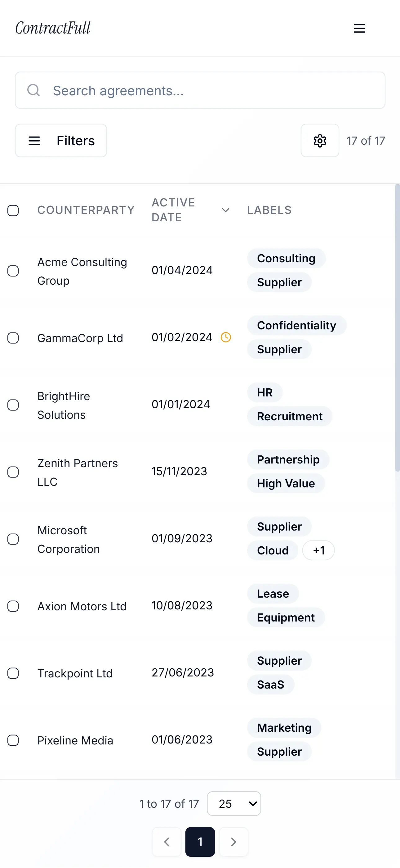
Task: Select the Acme Consulting Group row checkbox
Action: click(13, 271)
